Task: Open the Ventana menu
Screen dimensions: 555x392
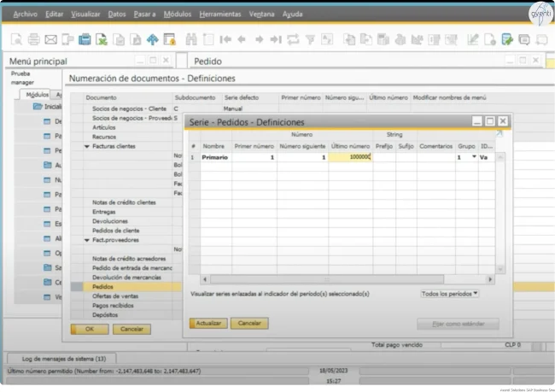Action: (261, 15)
